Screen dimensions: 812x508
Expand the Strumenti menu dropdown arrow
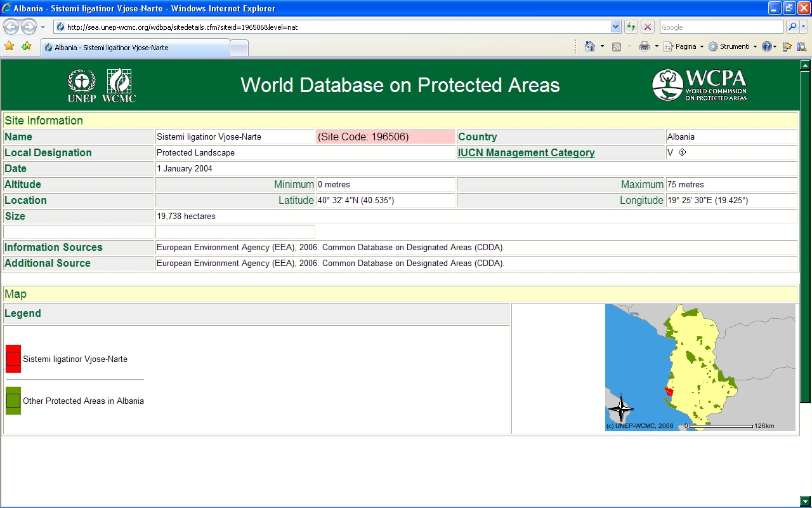pyautogui.click(x=755, y=46)
